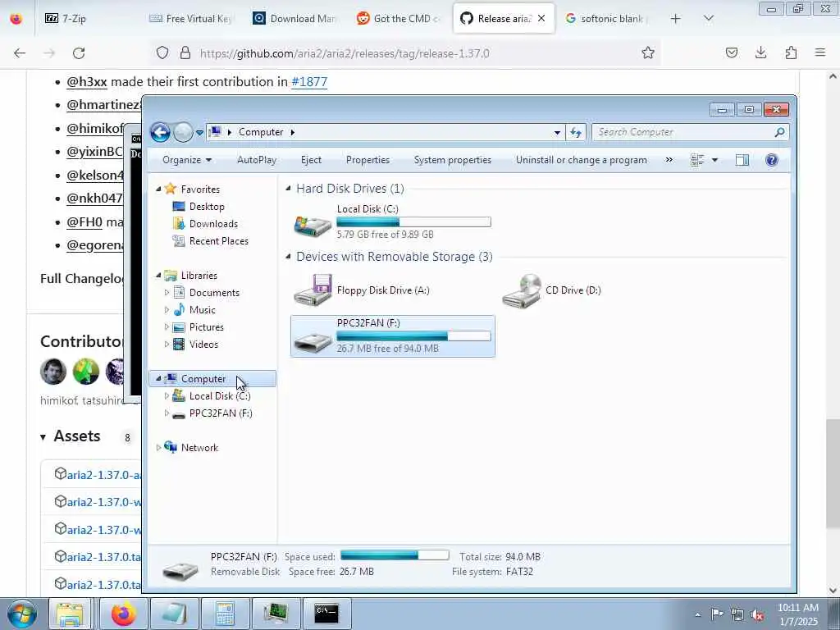Open Command Prompt from the taskbar

click(326, 614)
